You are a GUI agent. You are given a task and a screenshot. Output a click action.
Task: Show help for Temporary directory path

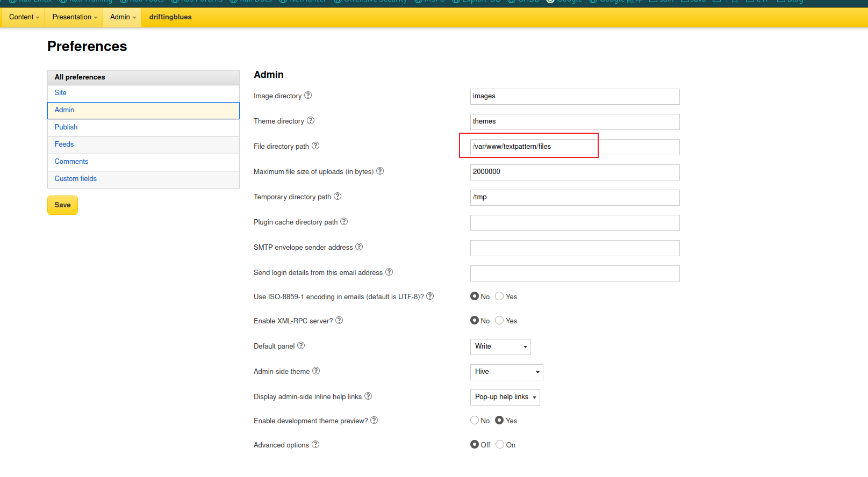coord(338,196)
